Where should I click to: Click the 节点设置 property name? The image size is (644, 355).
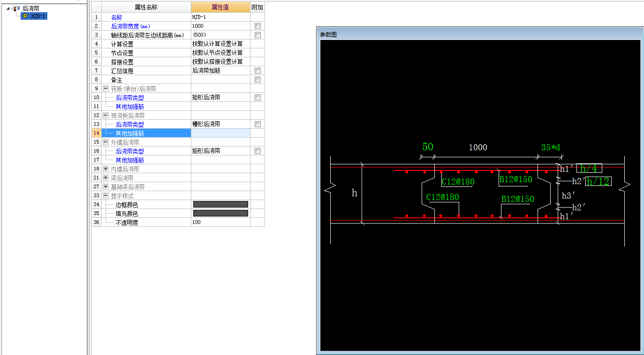coord(122,53)
